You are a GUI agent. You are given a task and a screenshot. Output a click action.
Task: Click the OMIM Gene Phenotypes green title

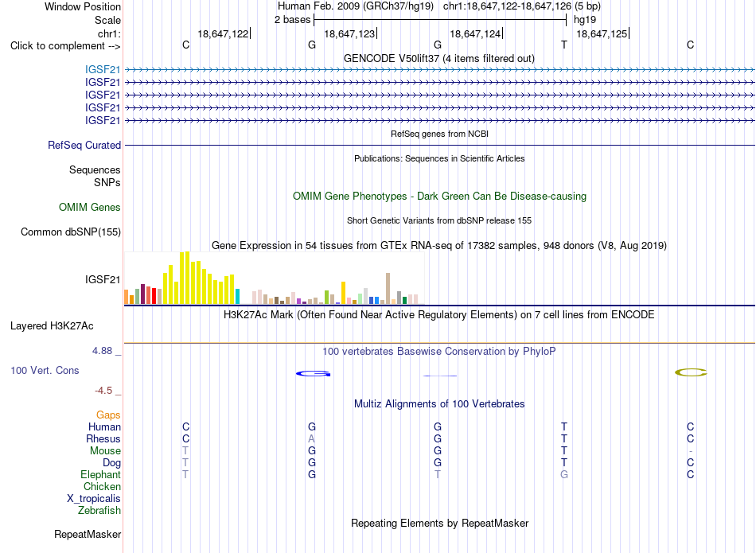[440, 197]
